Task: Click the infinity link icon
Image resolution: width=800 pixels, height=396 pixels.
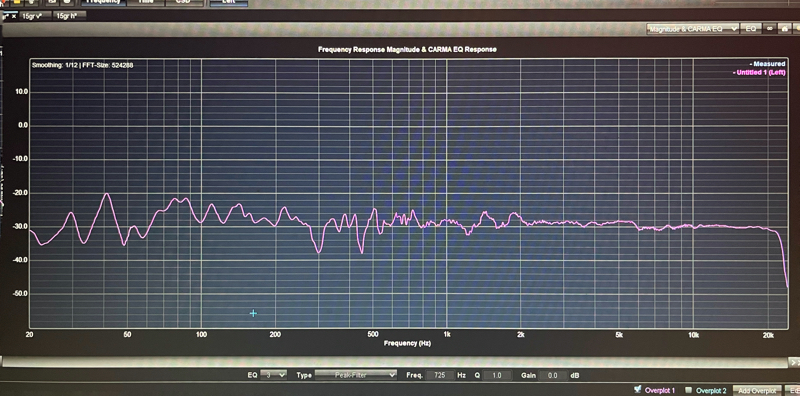Action: (769, 29)
